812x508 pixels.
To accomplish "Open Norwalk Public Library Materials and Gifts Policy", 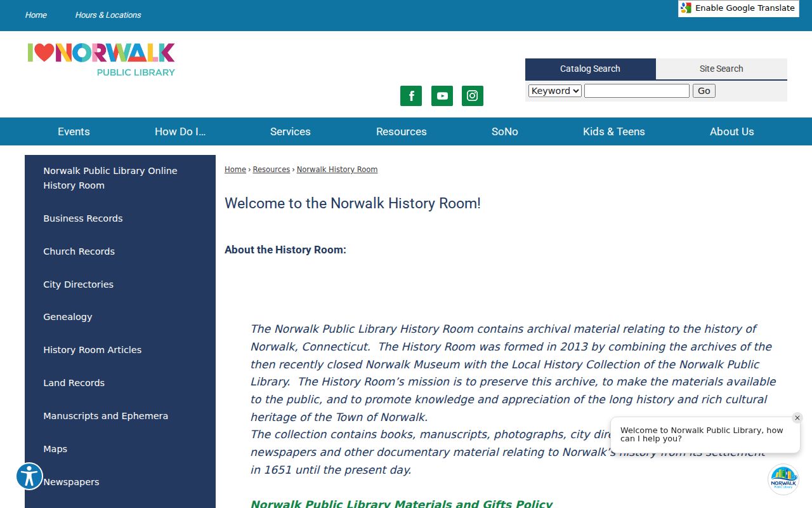I will click(402, 504).
